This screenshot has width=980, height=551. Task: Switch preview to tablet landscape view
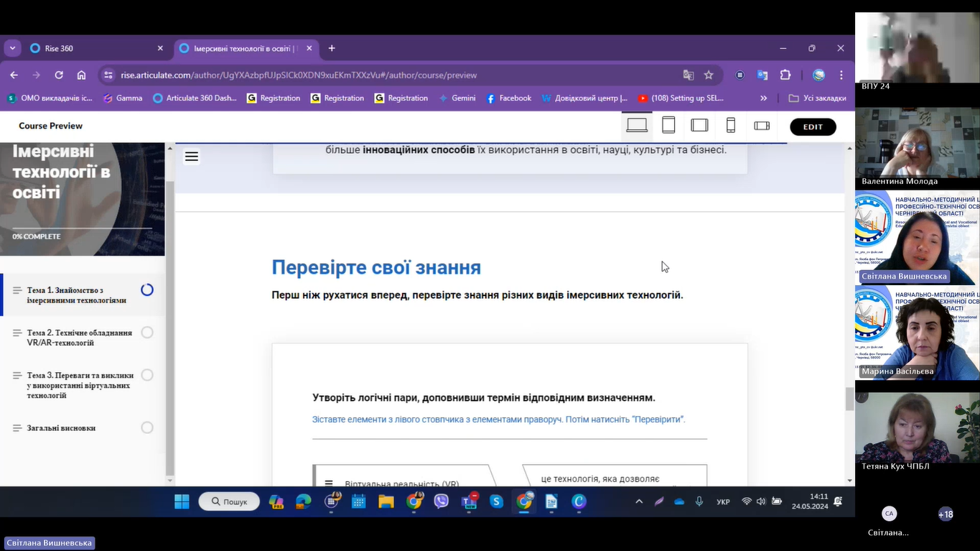[699, 126]
